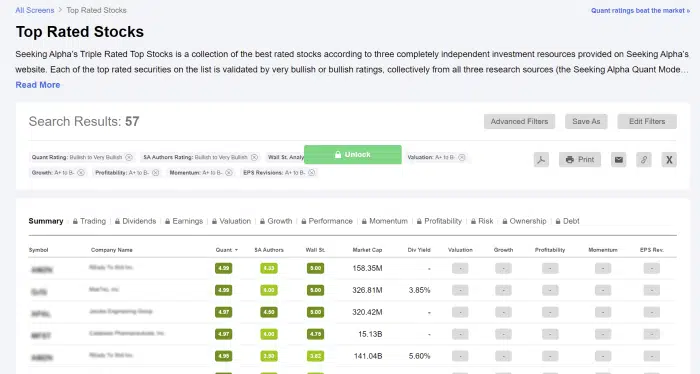Remove the SA Authors Rating filter chip
This screenshot has height=374, width=700.
pos(254,157)
